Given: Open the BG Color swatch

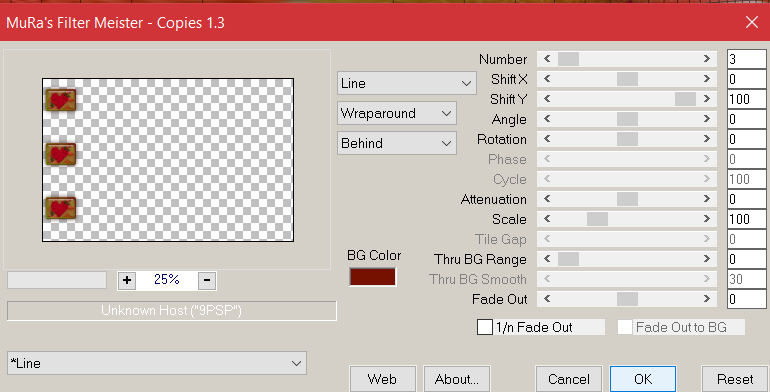Looking at the screenshot, I should pos(373,277).
